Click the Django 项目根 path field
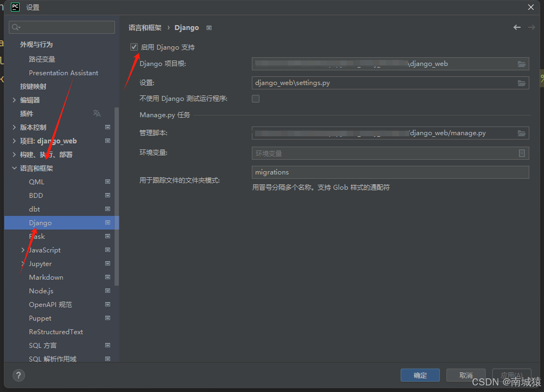Image resolution: width=544 pixels, height=392 pixels. coord(390,64)
